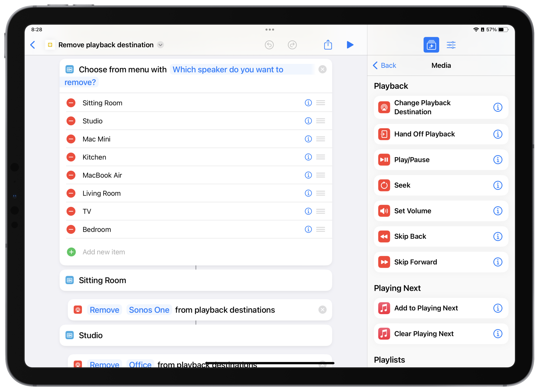This screenshot has width=540, height=392.
Task: Open the shortcut settings sliders icon
Action: [451, 45]
